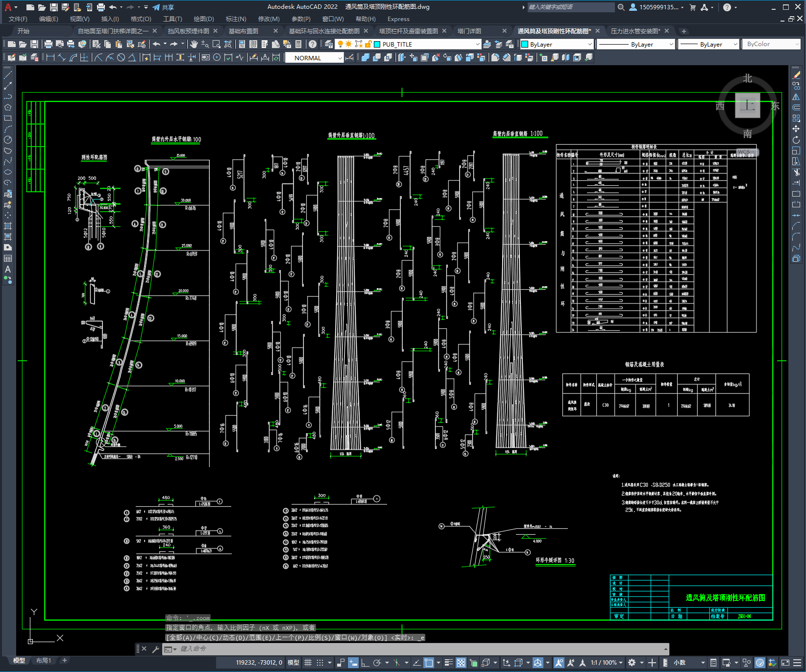This screenshot has height=672, width=806.
Task: Click the keyword search input field
Action: [x=571, y=7]
